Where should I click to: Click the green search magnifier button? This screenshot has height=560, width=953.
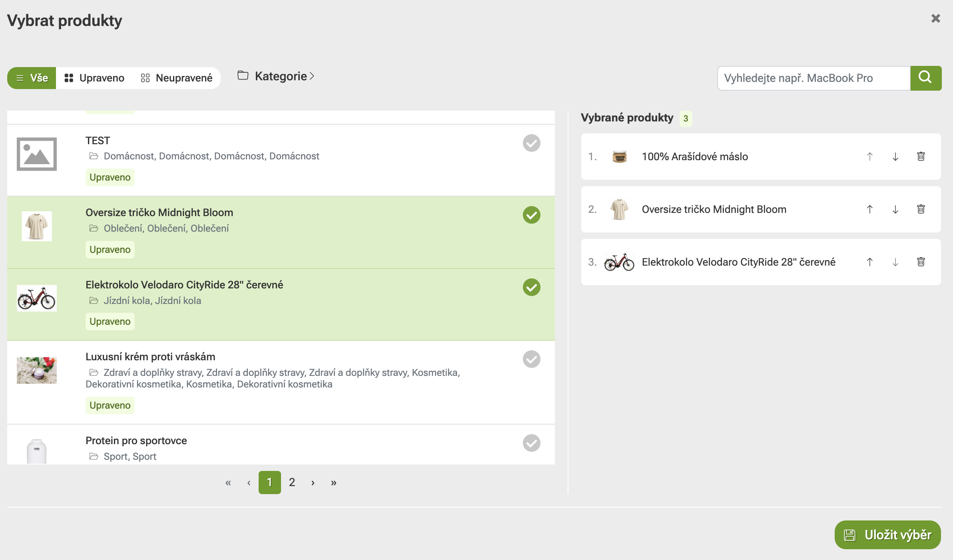926,78
